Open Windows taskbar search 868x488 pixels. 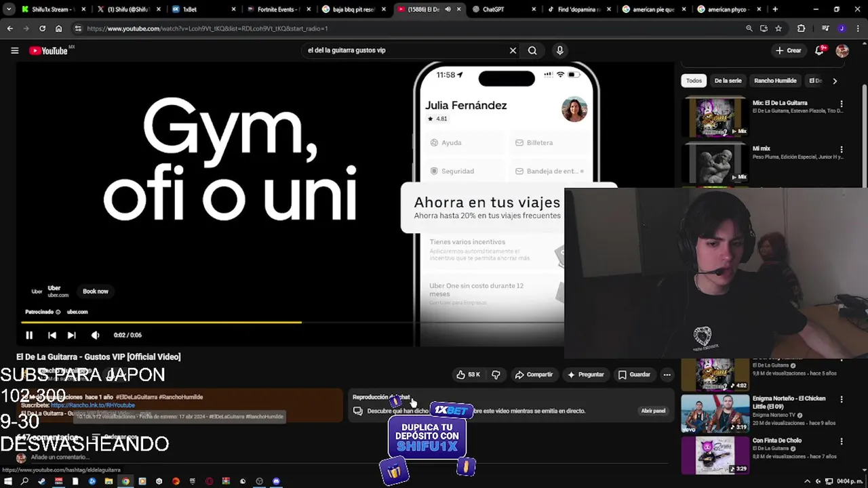pos(24,481)
